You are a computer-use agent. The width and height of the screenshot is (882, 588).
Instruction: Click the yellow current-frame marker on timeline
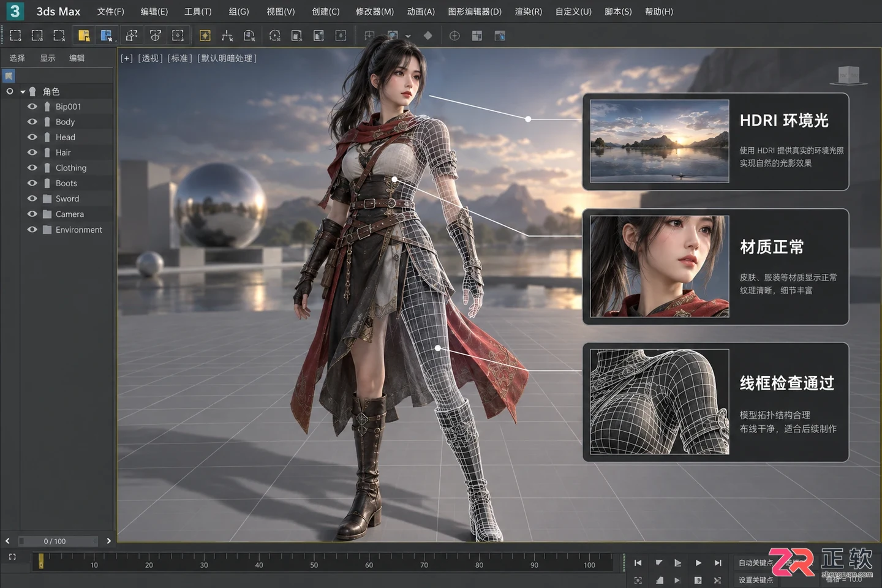(x=41, y=560)
